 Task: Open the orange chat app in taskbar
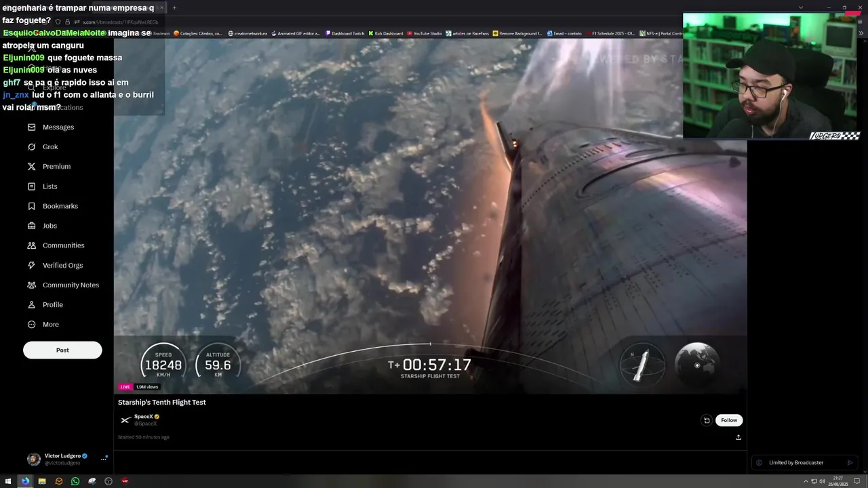click(59, 481)
